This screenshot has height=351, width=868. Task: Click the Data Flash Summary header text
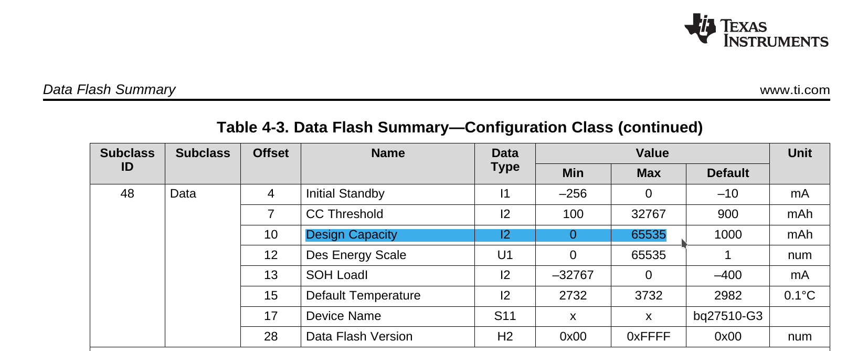[x=109, y=89]
